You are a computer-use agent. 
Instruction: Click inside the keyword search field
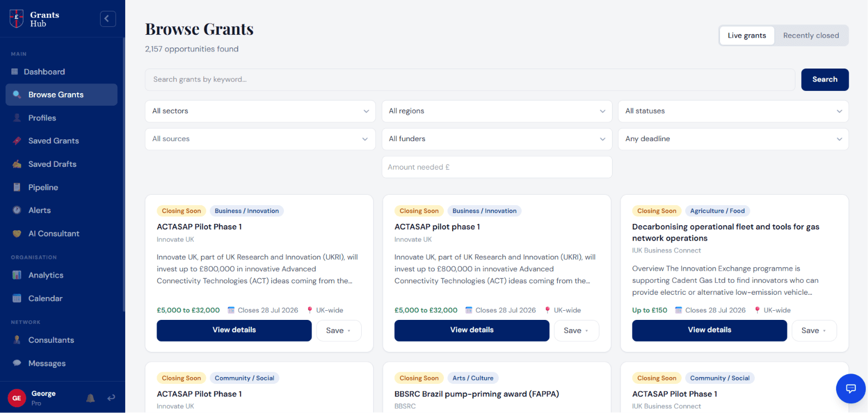(470, 79)
